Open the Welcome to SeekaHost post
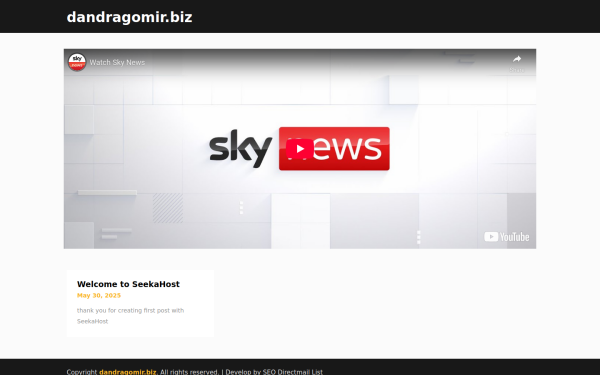 (128, 284)
